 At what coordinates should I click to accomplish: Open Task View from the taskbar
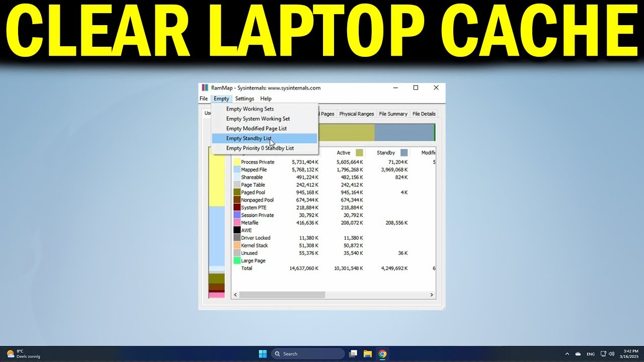[x=353, y=354]
